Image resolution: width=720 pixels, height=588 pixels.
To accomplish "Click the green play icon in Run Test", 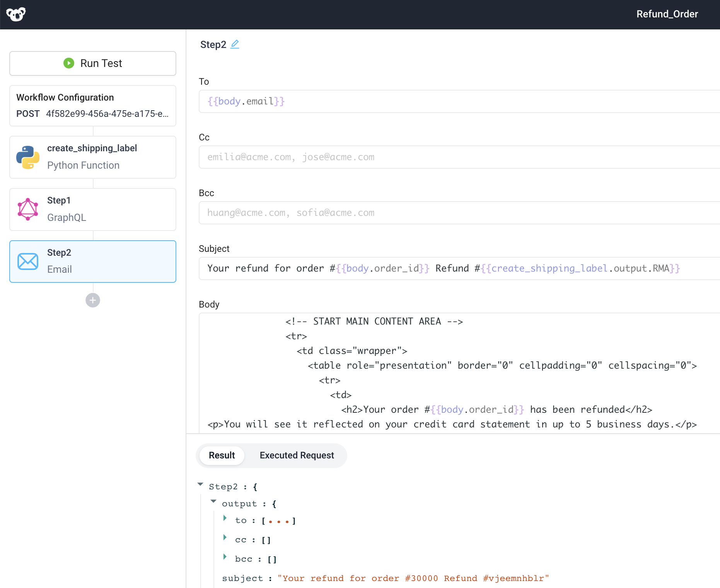I will pos(68,63).
